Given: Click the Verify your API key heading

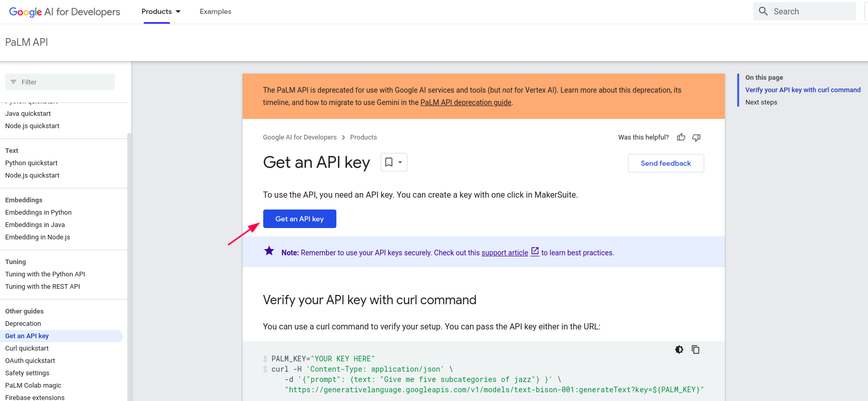Looking at the screenshot, I should click(369, 300).
